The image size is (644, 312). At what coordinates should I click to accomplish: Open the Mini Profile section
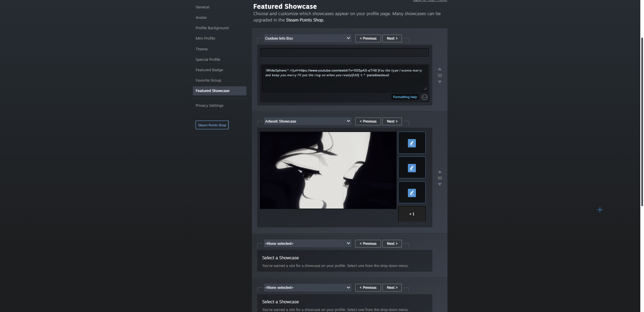click(205, 38)
